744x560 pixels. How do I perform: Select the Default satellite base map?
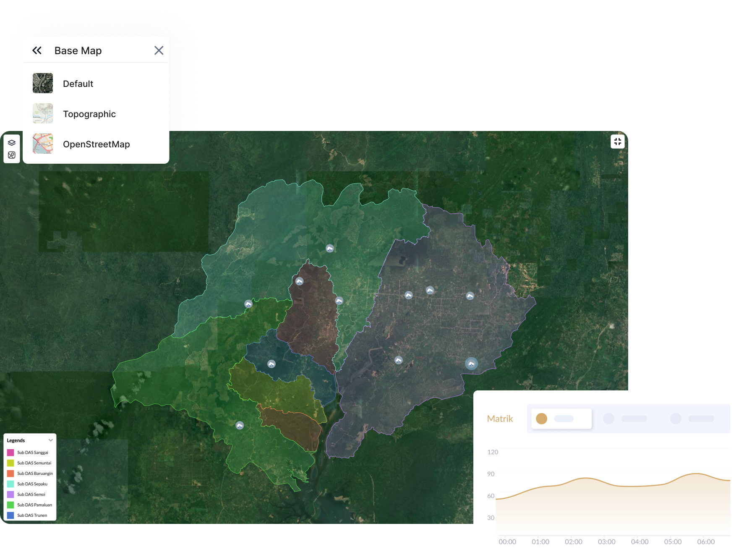tap(78, 84)
